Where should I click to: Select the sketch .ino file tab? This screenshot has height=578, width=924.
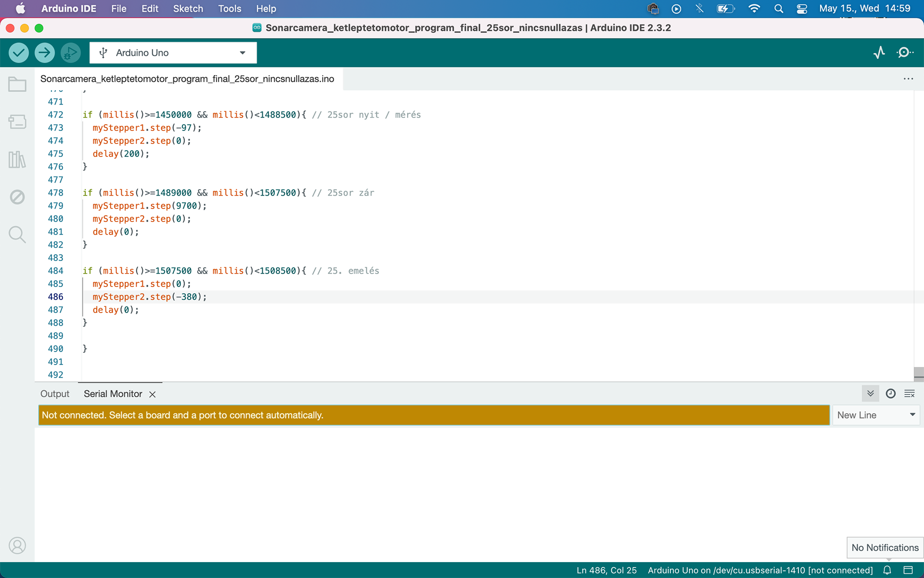point(187,79)
